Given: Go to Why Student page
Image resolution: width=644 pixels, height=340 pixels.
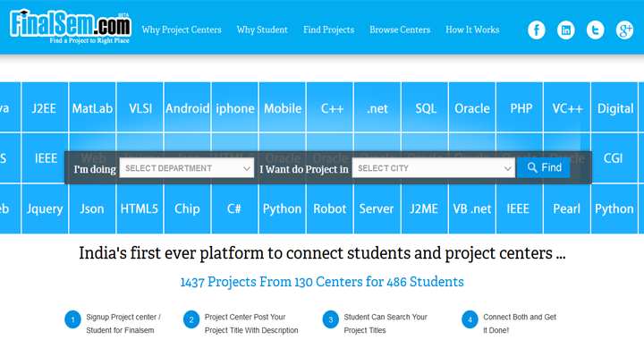Looking at the screenshot, I should tap(262, 30).
